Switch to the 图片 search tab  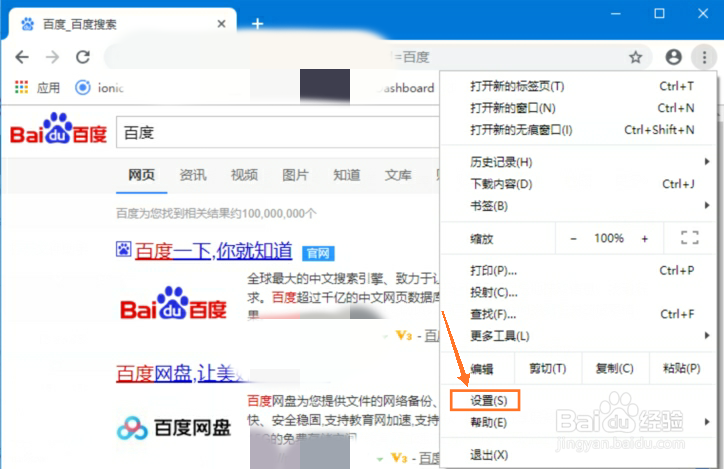coord(296,175)
